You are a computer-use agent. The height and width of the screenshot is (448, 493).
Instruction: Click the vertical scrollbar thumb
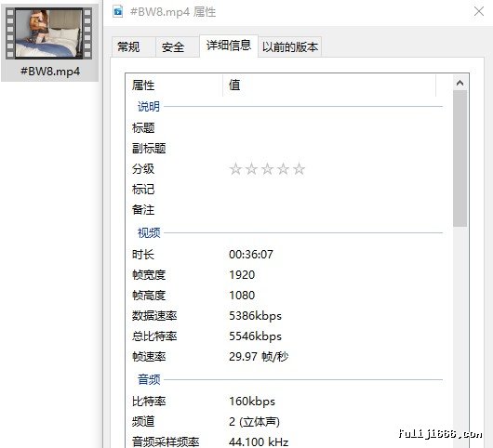coord(460,158)
